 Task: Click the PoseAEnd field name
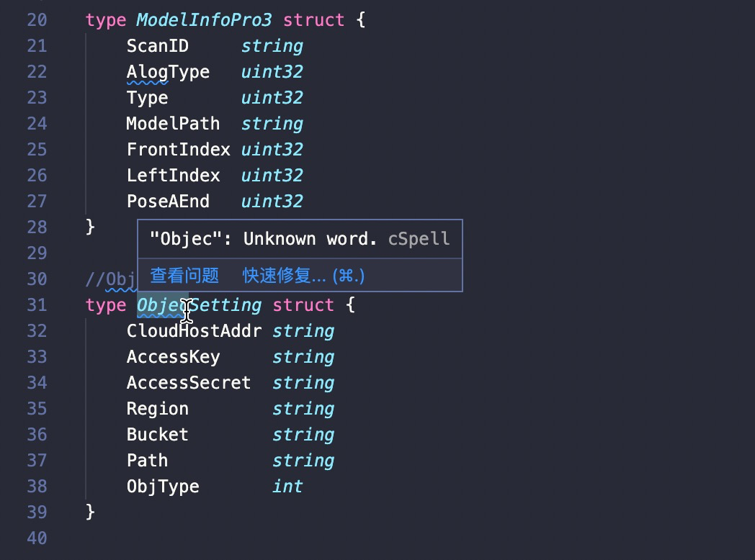pyautogui.click(x=168, y=202)
